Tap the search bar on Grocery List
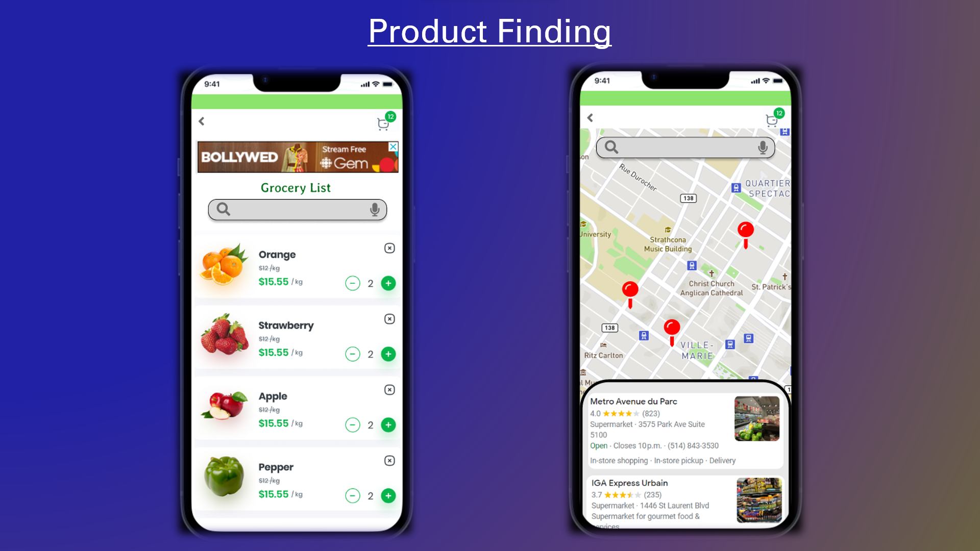Screen dimensions: 980x551 [297, 209]
